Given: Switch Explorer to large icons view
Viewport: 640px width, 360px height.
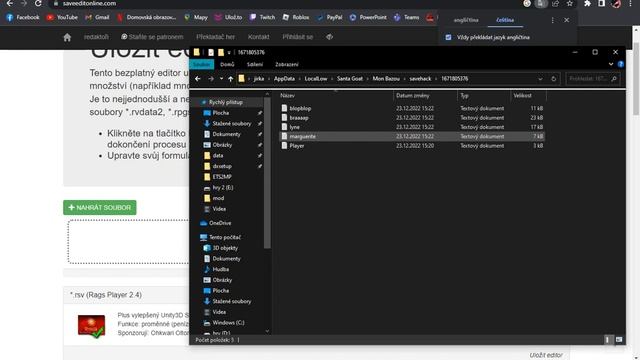Looking at the screenshot, I should click(619, 340).
